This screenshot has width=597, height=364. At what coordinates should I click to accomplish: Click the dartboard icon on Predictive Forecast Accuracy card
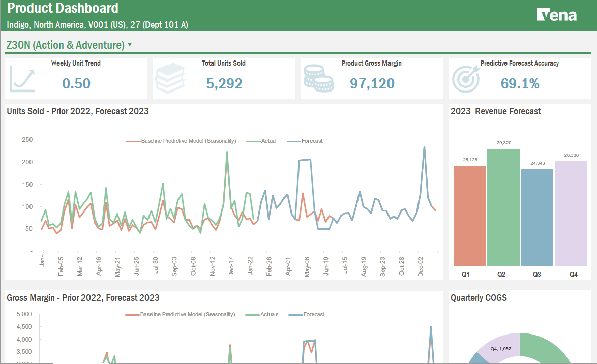point(466,78)
